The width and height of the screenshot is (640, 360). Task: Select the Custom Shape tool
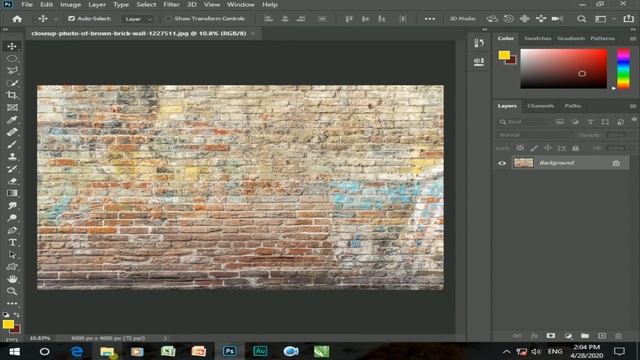click(12, 267)
